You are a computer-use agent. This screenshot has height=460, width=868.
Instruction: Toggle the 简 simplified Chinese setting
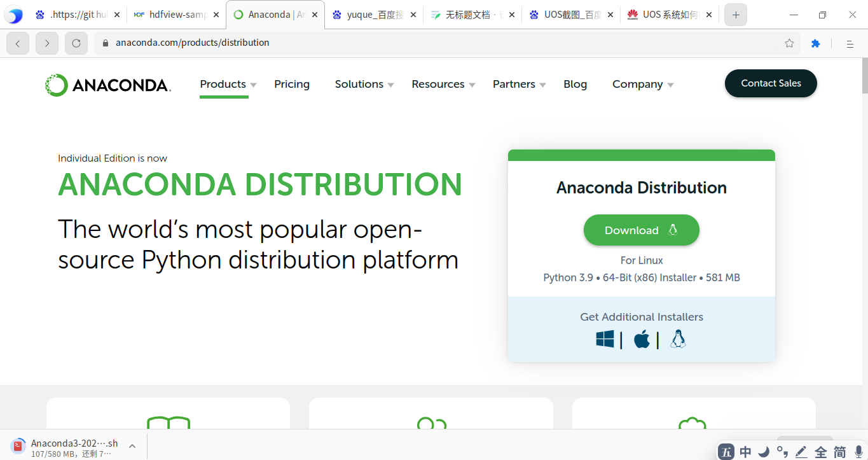point(840,452)
